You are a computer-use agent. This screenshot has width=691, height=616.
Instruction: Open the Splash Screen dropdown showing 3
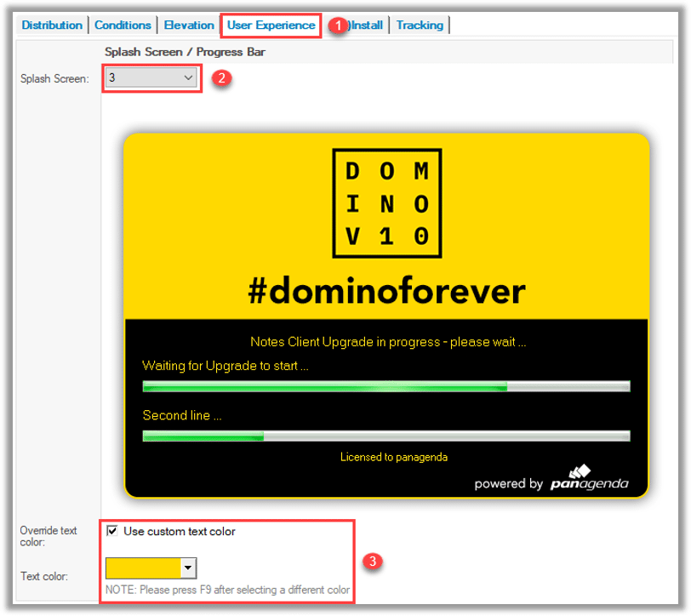[x=152, y=78]
